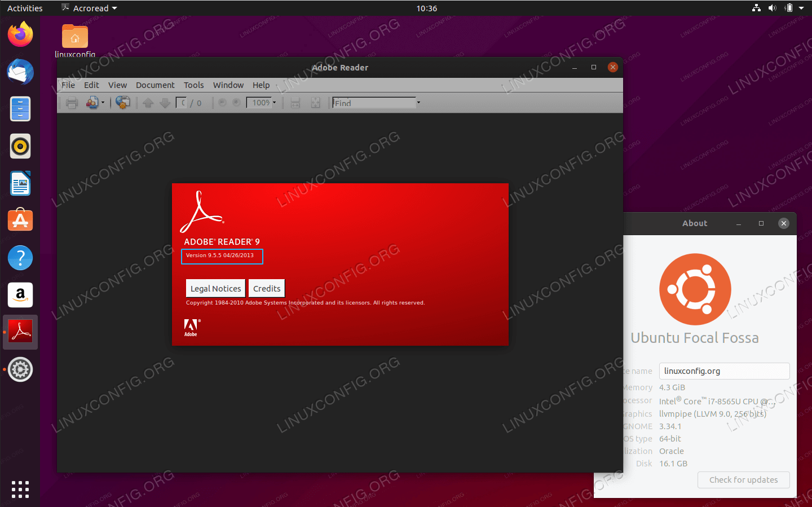
Task: Click Check for updates in the About window
Action: (x=743, y=480)
